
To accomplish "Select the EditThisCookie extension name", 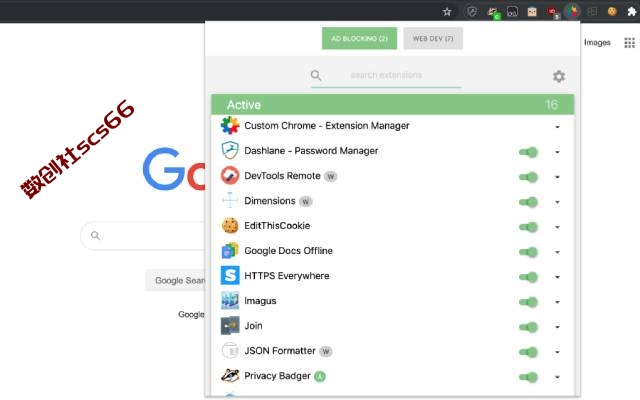I will pyautogui.click(x=277, y=226).
